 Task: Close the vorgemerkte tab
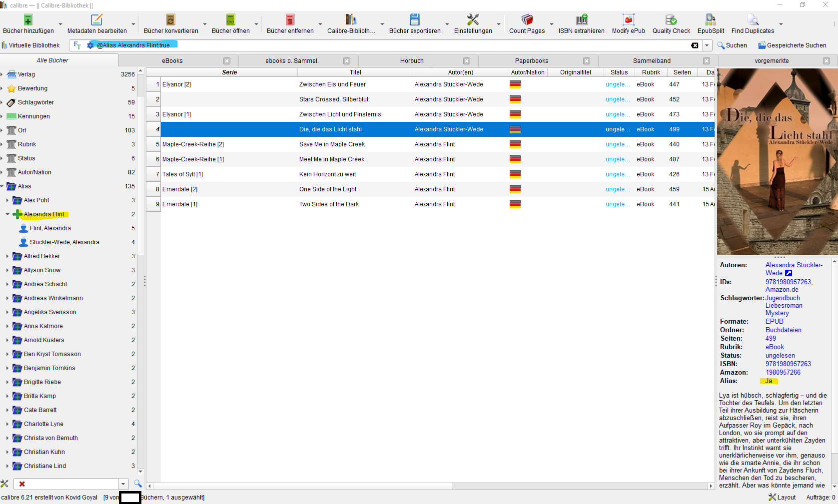[827, 61]
